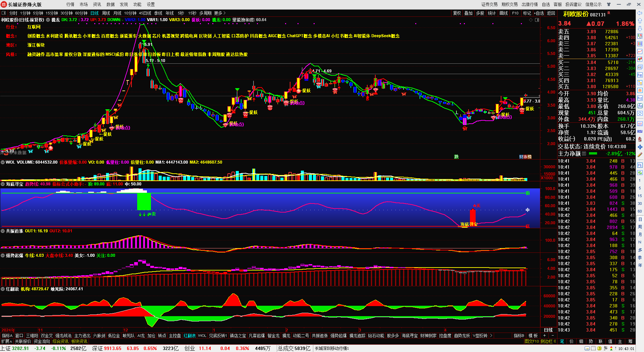Expand the 更多 periods dropdown
Screen dimensions: 644x352
click(x=220, y=13)
